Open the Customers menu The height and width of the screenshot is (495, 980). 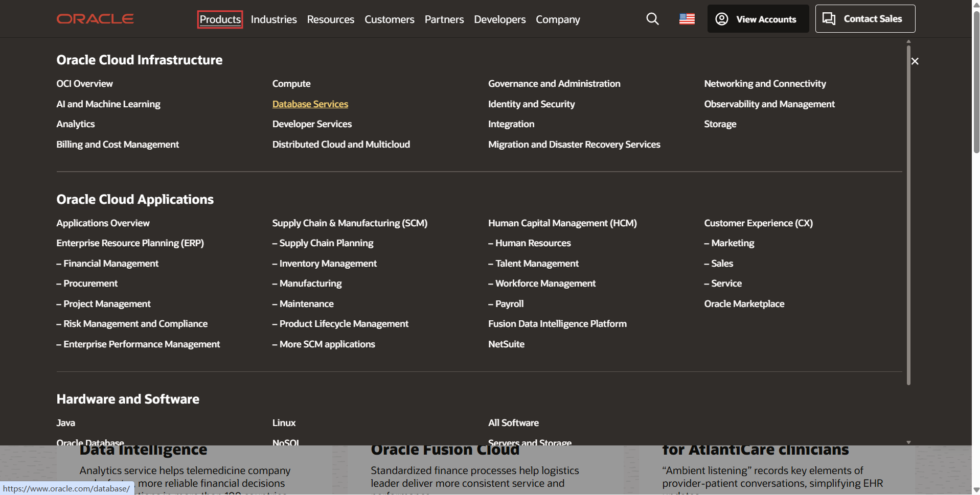[389, 19]
